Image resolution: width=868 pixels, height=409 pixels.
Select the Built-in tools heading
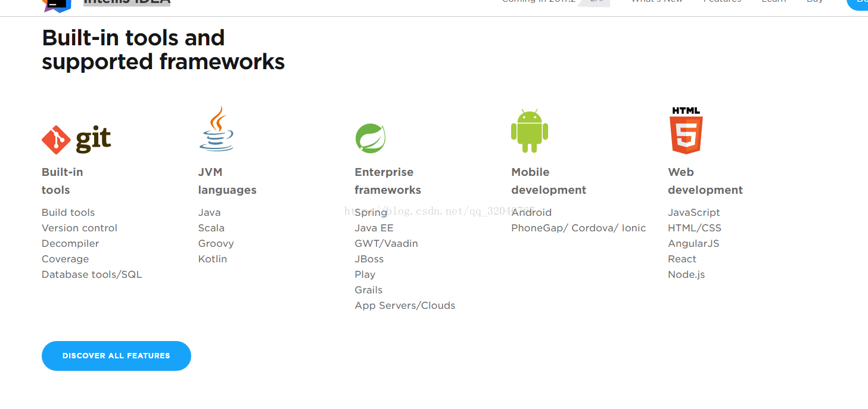point(63,181)
